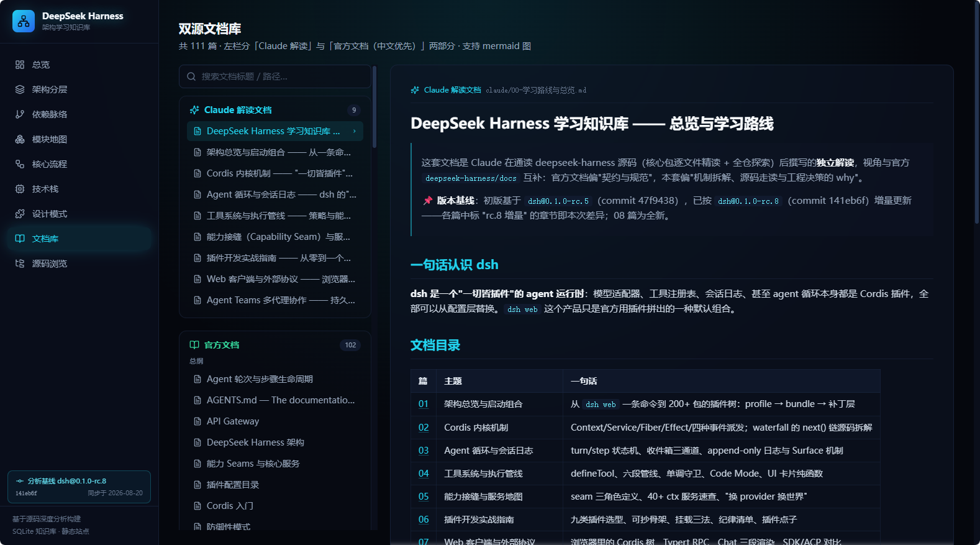The image size is (980, 545).
Task: Click the file icon for 架构总览与启动组合
Action: click(x=197, y=152)
